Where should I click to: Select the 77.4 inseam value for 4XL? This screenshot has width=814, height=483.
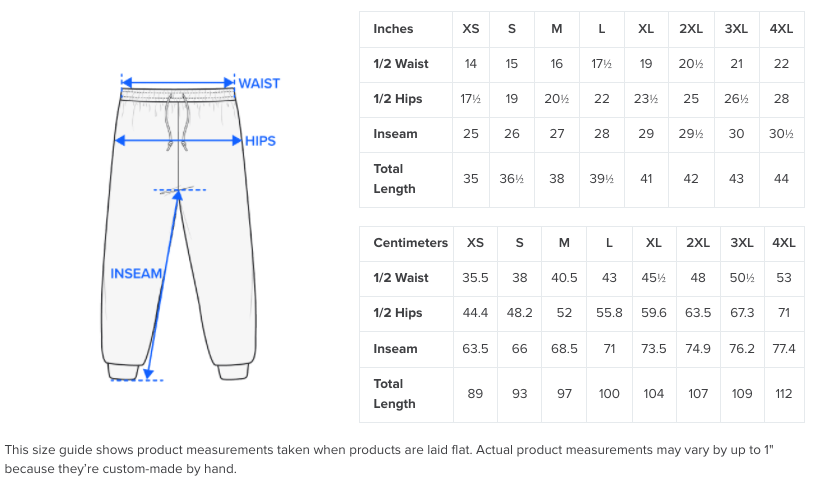click(783, 348)
